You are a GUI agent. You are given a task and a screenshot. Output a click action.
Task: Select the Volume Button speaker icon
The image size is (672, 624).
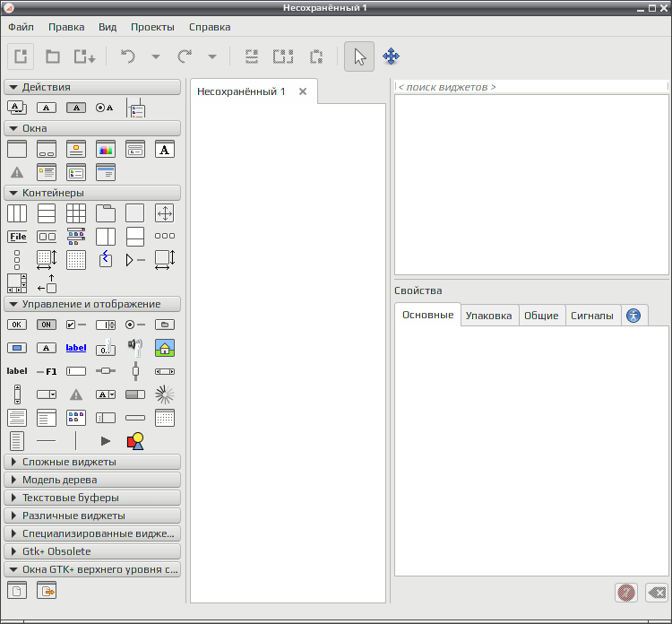click(135, 348)
